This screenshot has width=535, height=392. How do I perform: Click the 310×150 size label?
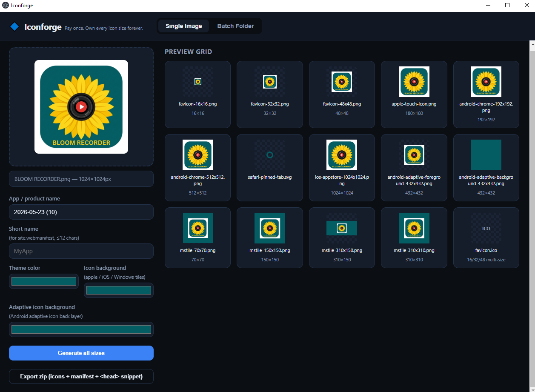(x=342, y=260)
